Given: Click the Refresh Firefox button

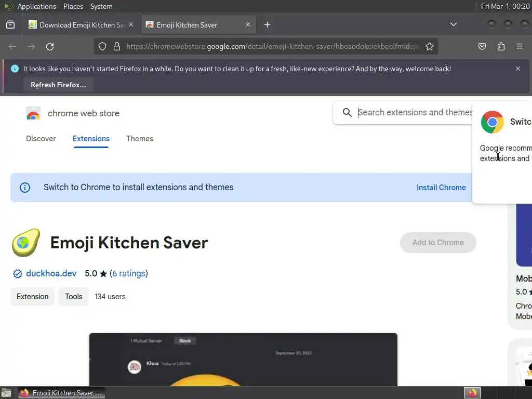Looking at the screenshot, I should coord(58,85).
